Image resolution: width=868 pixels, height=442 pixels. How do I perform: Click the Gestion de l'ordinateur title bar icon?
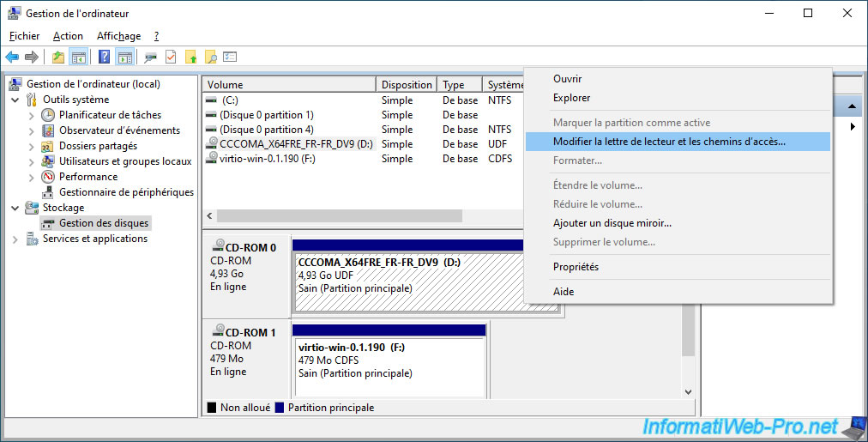pos(15,13)
